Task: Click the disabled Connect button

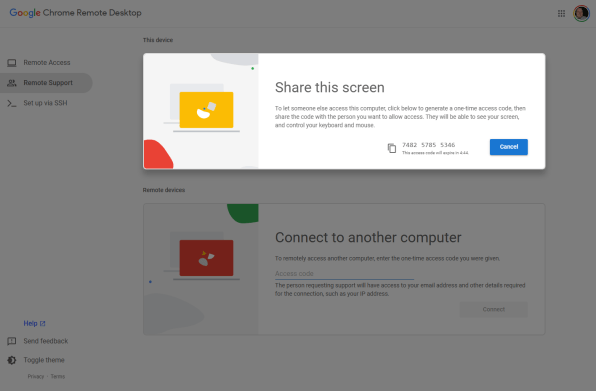Action: [x=493, y=309]
